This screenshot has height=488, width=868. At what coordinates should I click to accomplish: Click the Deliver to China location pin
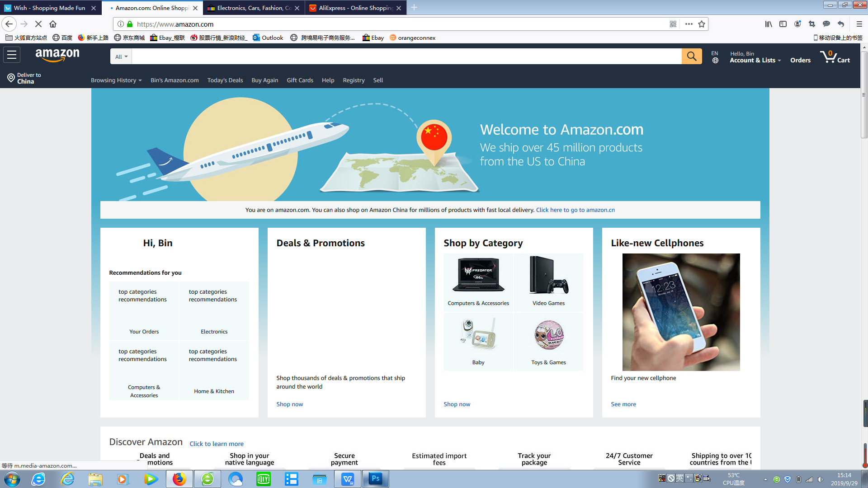11,78
